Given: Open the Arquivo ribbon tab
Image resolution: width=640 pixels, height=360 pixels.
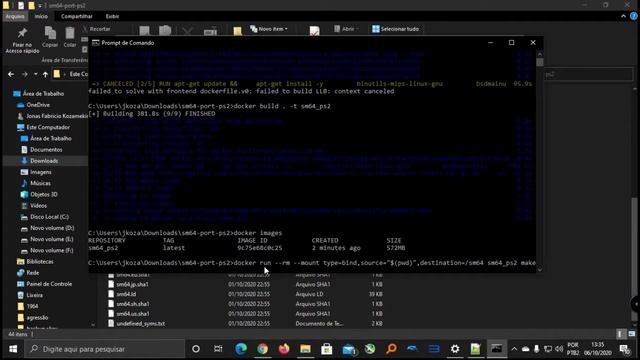Looking at the screenshot, I should [15, 16].
